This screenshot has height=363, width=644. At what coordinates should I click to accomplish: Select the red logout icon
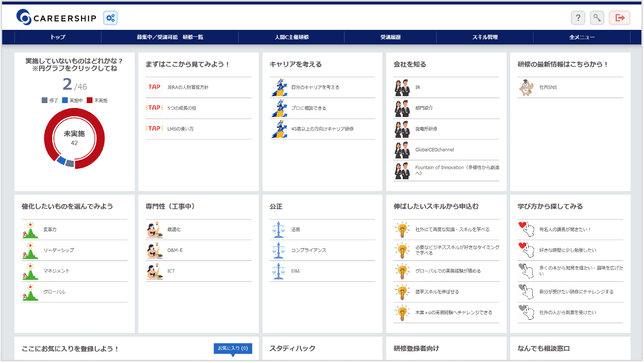(x=620, y=17)
